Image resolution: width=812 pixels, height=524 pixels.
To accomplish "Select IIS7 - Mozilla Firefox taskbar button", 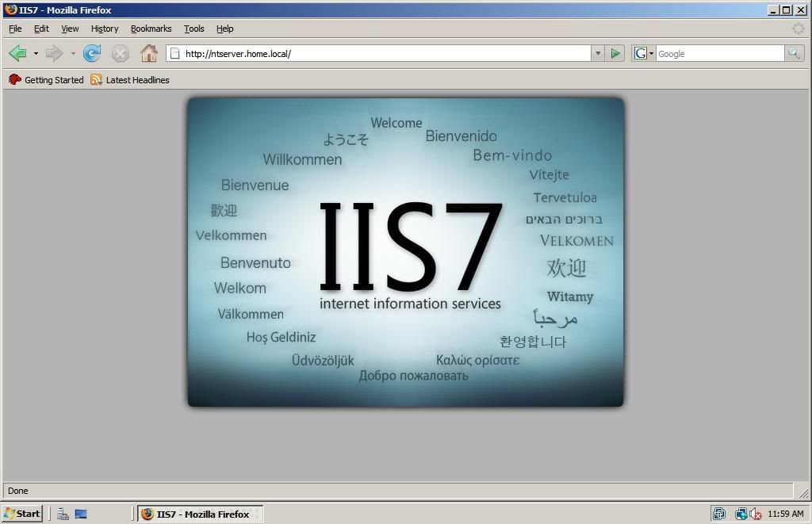I will tap(200, 514).
